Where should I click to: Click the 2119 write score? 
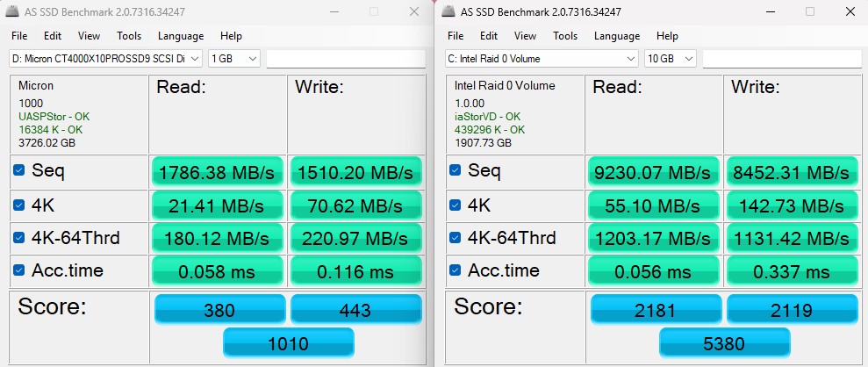[x=793, y=309]
